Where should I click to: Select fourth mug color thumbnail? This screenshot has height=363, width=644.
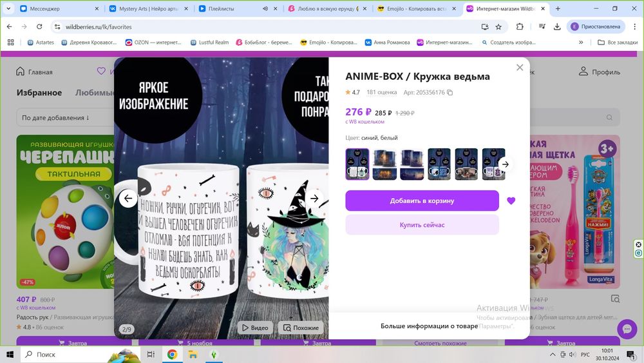coord(439,164)
